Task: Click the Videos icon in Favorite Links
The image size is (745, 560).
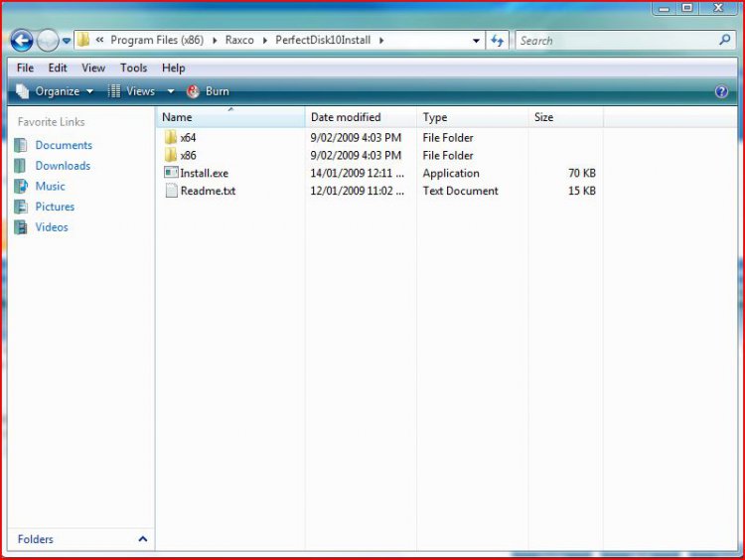Action: click(x=21, y=227)
